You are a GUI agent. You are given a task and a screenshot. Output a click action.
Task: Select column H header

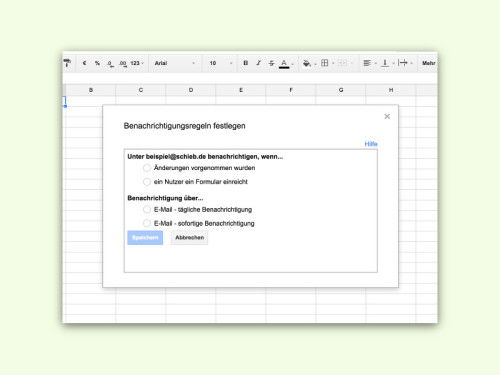(x=391, y=90)
